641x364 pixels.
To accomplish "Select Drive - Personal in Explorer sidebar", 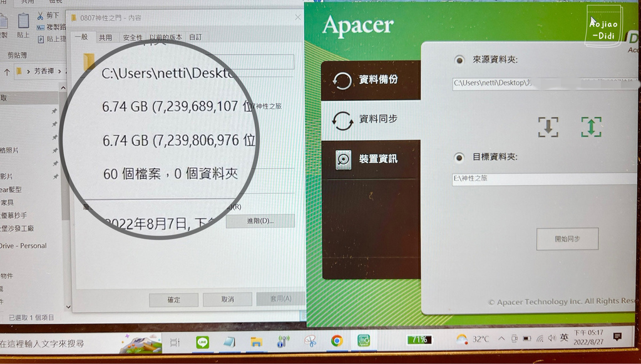I will pos(23,246).
